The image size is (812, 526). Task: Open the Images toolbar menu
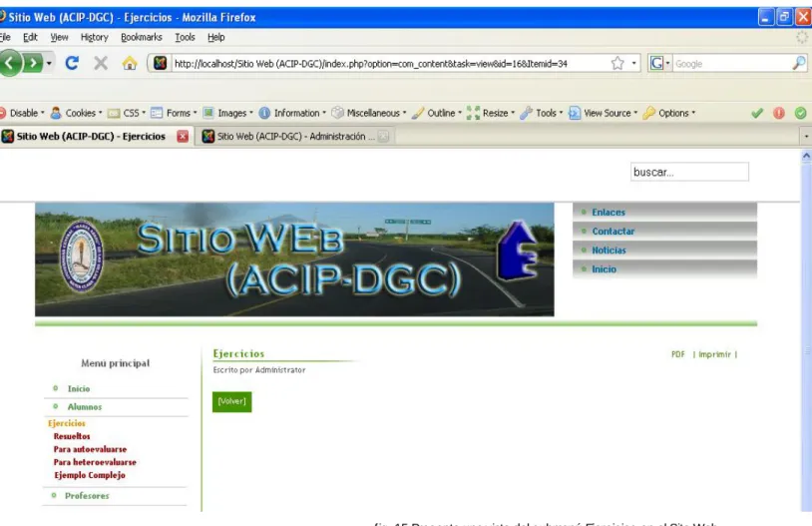[x=227, y=113]
